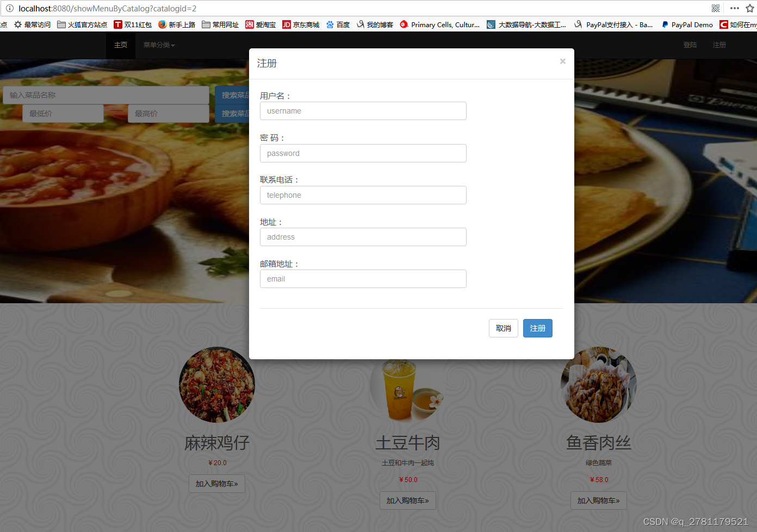Click the site information icon in address bar
Screen dimensions: 757x532
10,8
